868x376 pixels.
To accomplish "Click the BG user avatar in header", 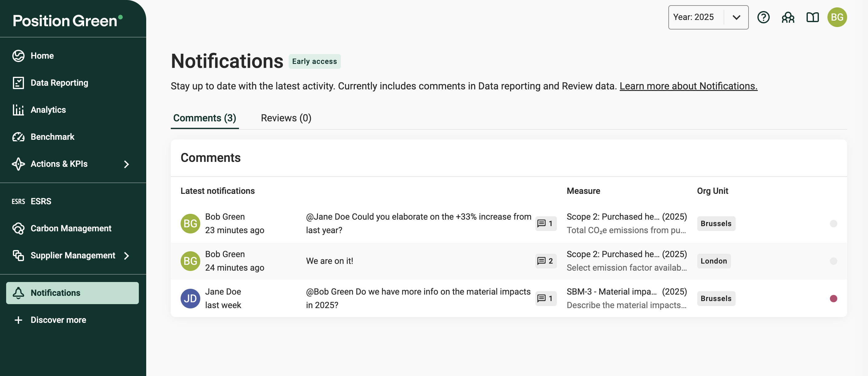I will [x=837, y=17].
